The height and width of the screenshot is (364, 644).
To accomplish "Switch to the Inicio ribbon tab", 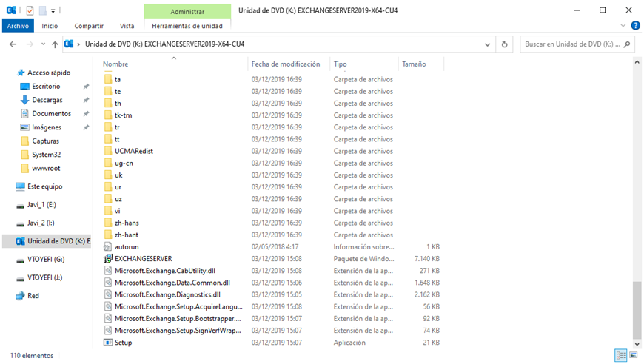I will pyautogui.click(x=50, y=26).
